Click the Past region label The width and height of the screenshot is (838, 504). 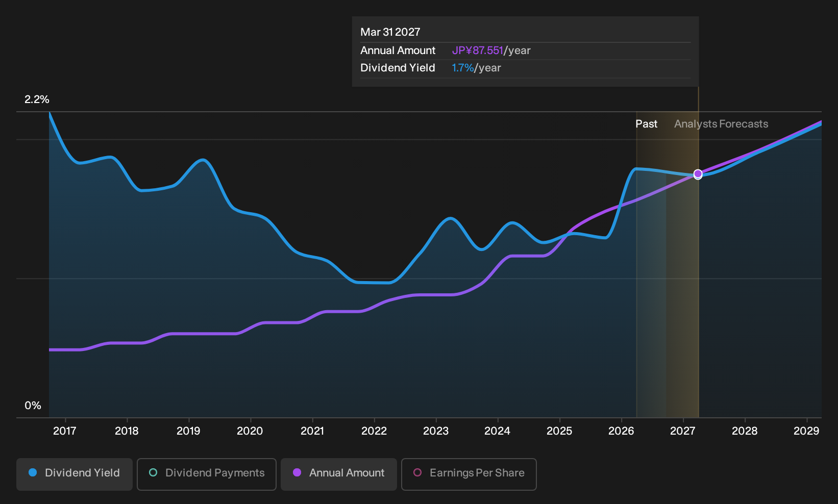click(646, 124)
